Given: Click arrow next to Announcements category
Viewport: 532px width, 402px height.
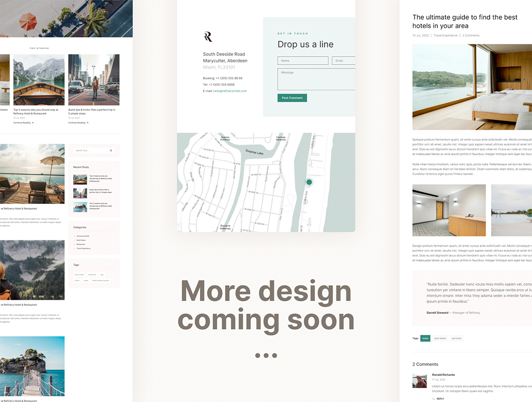Looking at the screenshot, I should coord(74,236).
